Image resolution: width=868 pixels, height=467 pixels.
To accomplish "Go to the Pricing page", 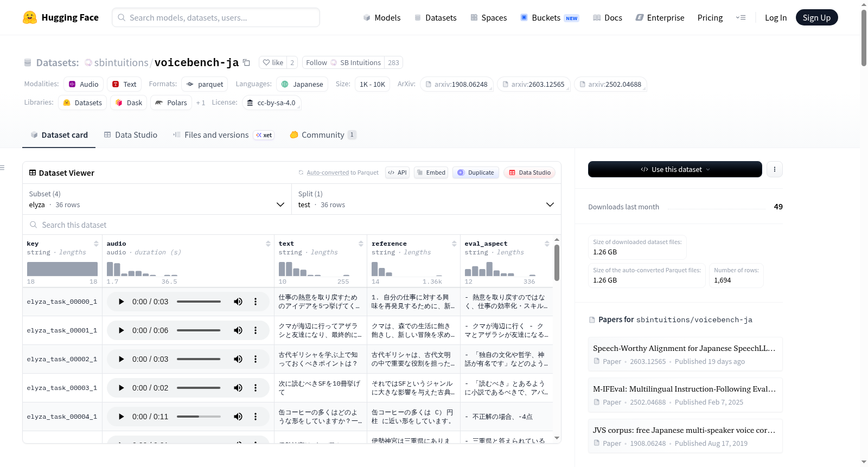I will click(x=710, y=17).
